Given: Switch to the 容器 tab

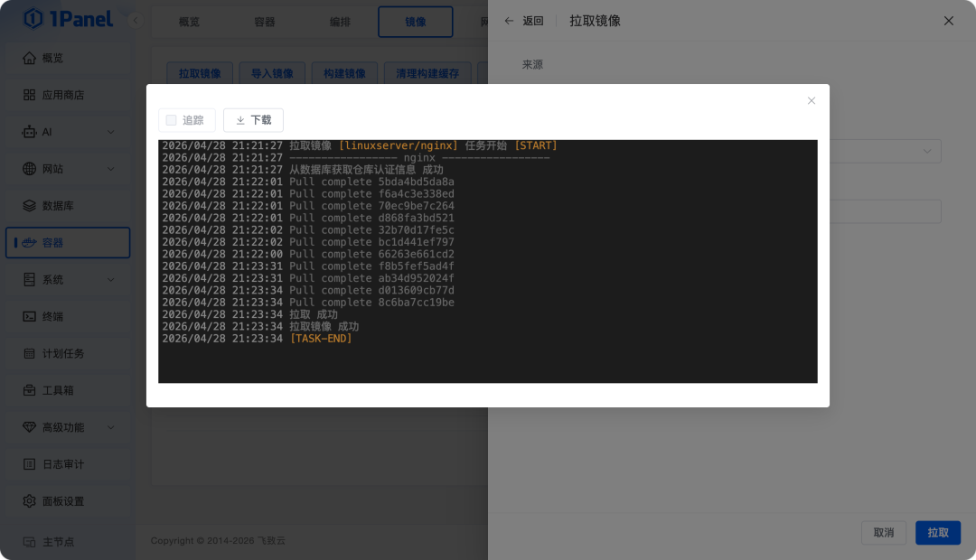Looking at the screenshot, I should click(265, 22).
